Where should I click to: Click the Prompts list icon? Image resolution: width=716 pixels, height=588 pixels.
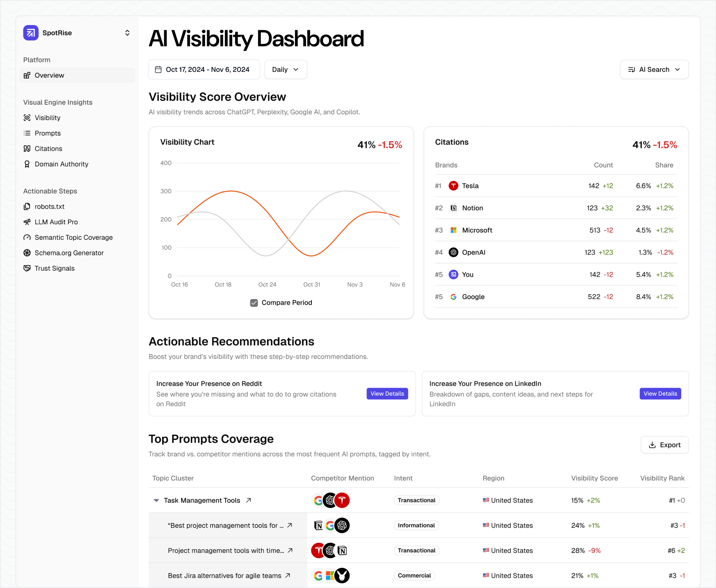[x=27, y=133]
